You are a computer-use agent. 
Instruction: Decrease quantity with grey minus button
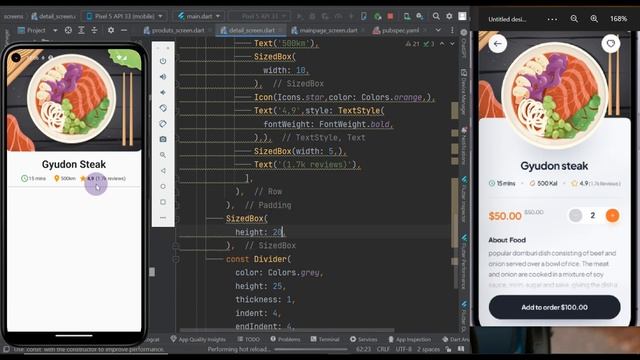575,216
